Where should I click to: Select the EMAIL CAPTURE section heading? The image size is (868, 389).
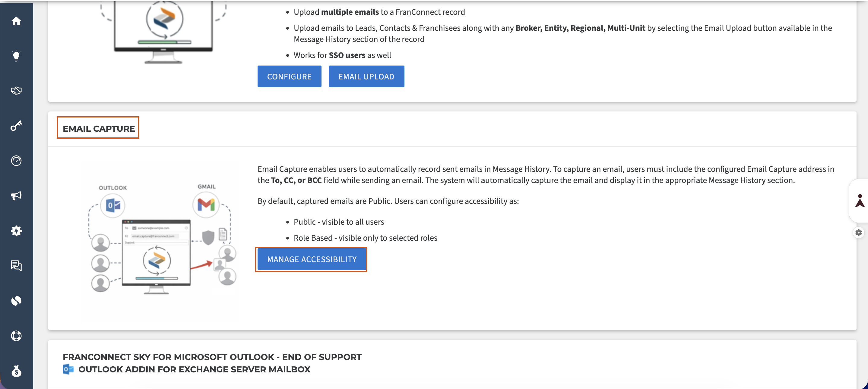coord(98,129)
